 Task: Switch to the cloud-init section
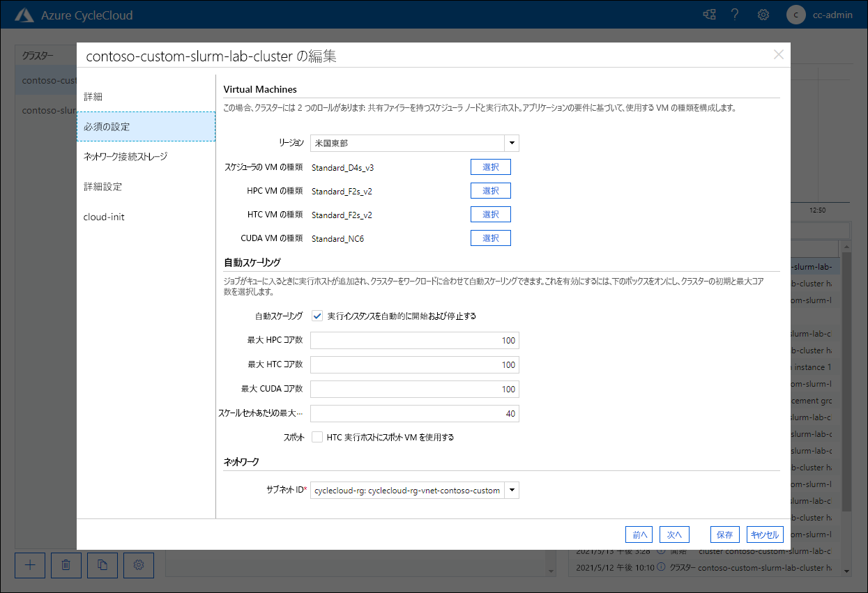pyautogui.click(x=102, y=217)
